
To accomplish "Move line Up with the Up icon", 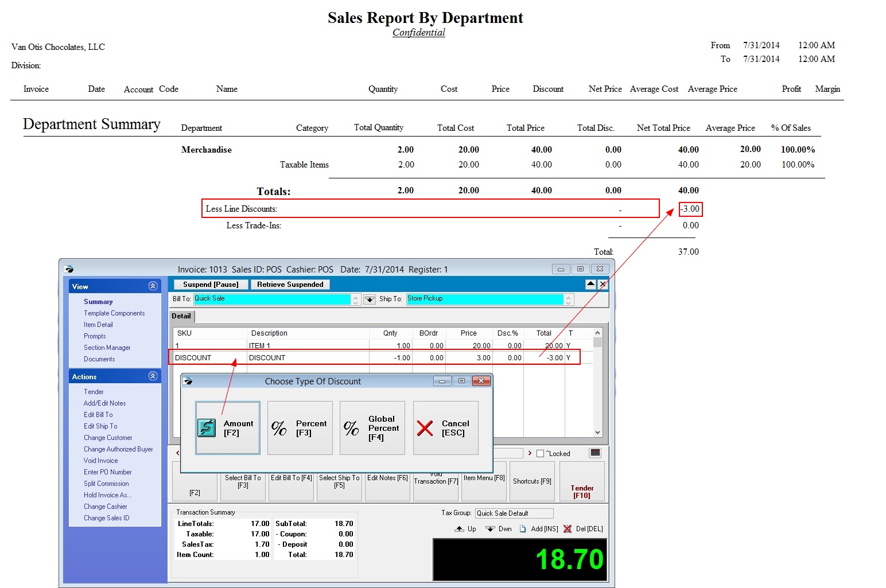I will click(460, 529).
